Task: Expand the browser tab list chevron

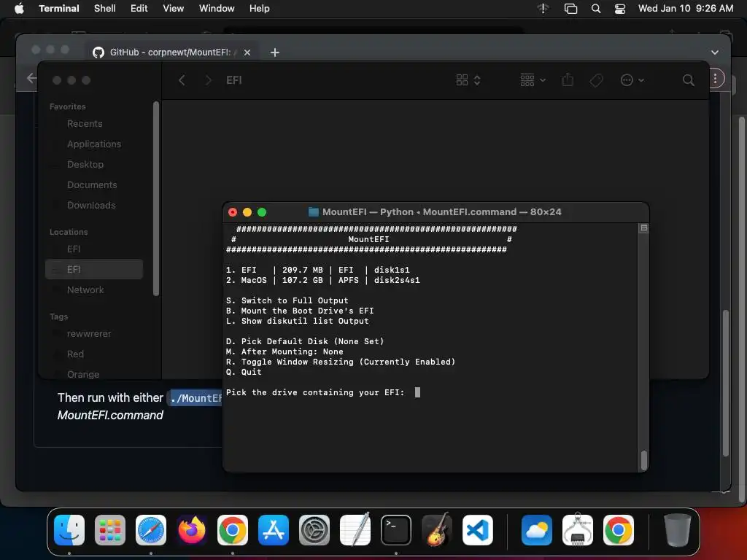Action: (x=714, y=52)
